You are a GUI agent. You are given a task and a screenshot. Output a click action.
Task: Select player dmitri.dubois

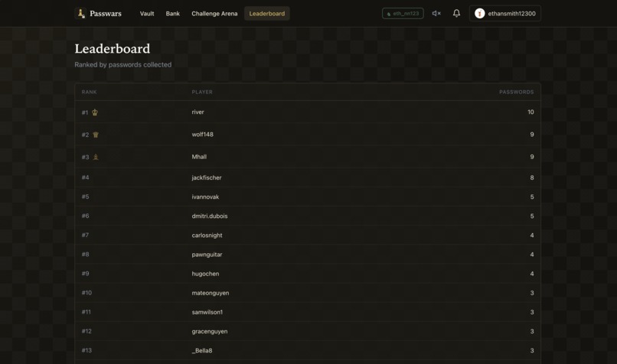tap(210, 216)
